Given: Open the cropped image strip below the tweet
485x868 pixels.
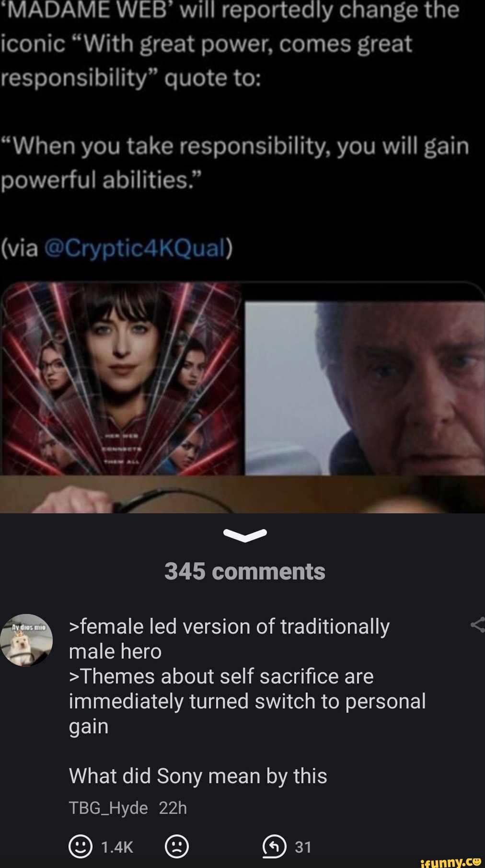Looking at the screenshot, I should point(242,494).
